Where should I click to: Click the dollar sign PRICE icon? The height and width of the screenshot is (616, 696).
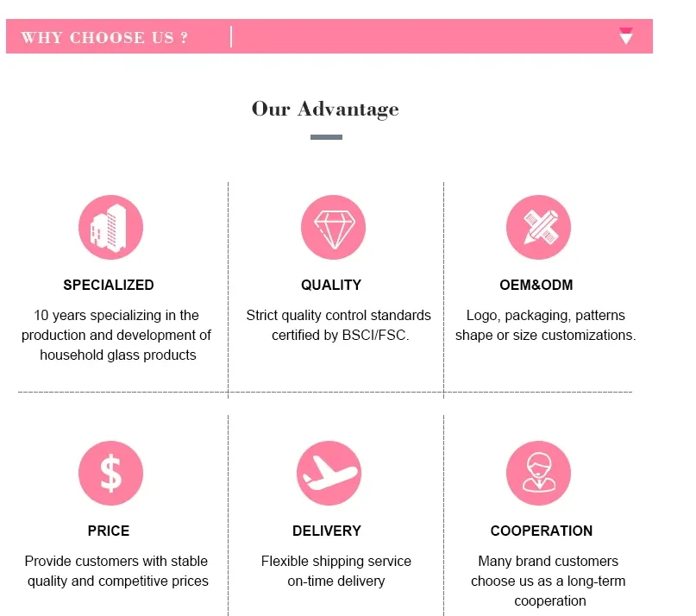(x=111, y=473)
